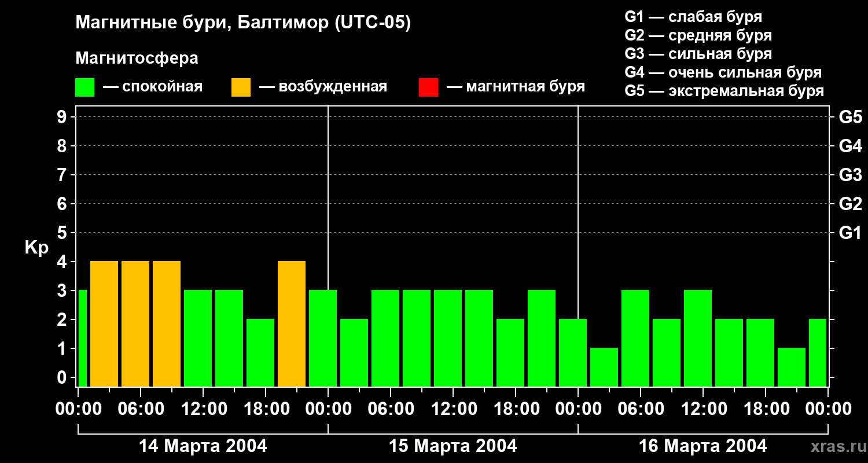Viewport: 868px width, 463px height.
Task: Click the G1 label on right axis
Action: point(850,233)
